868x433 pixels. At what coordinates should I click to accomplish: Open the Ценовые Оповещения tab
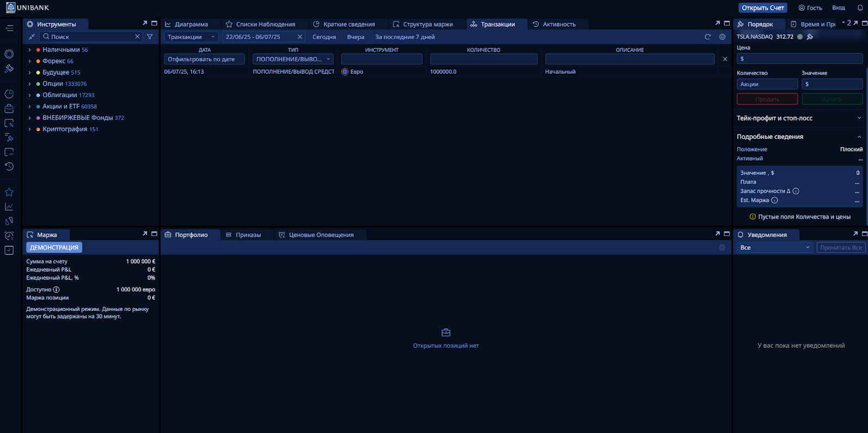pos(316,235)
